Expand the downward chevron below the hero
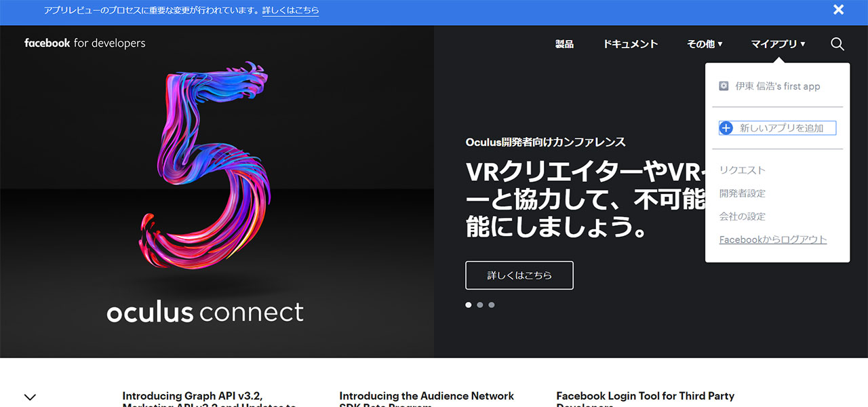This screenshot has height=407, width=868. [30, 397]
